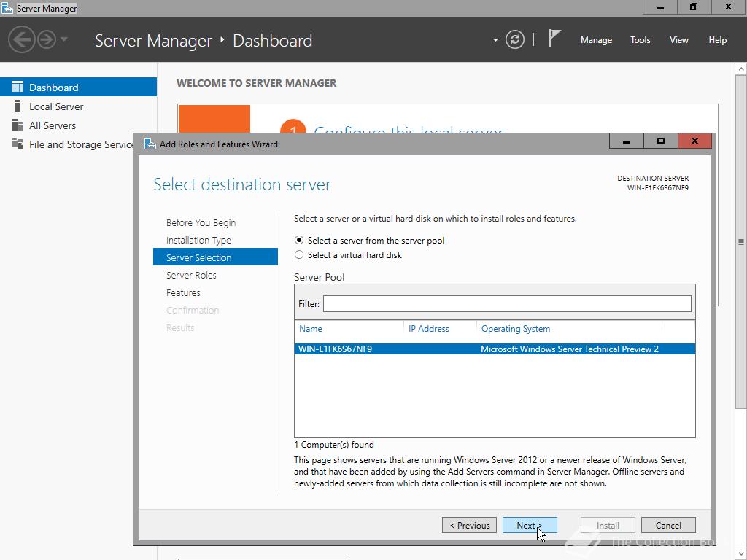Click the scrollbar down arrow in Server Manager
The height and width of the screenshot is (560, 747).
click(741, 554)
